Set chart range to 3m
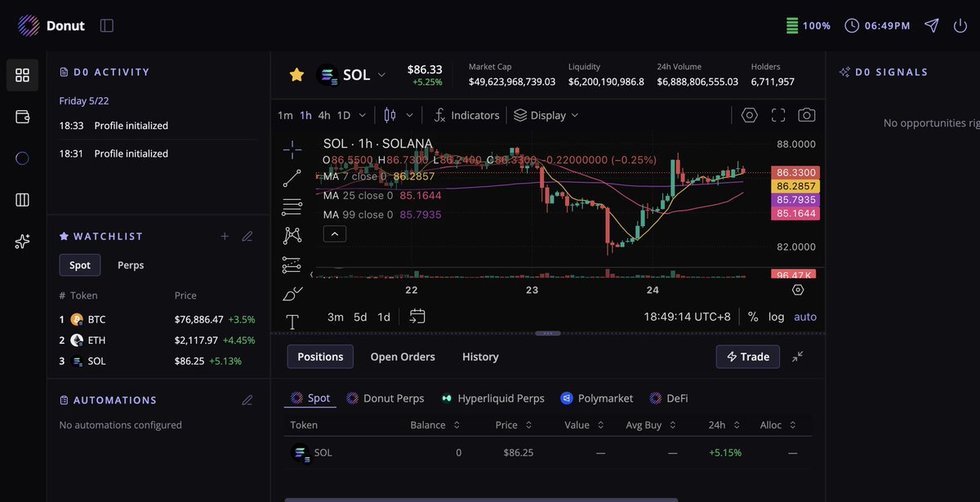 point(336,317)
